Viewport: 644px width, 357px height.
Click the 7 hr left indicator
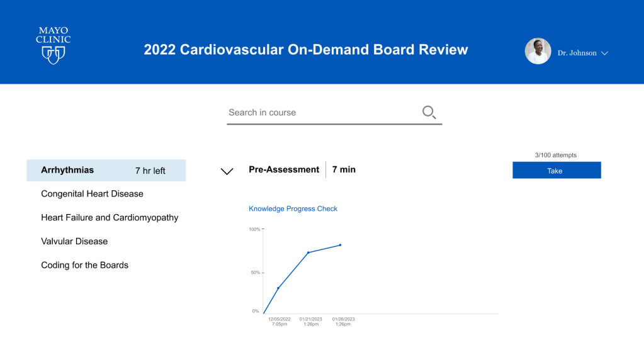coord(150,171)
